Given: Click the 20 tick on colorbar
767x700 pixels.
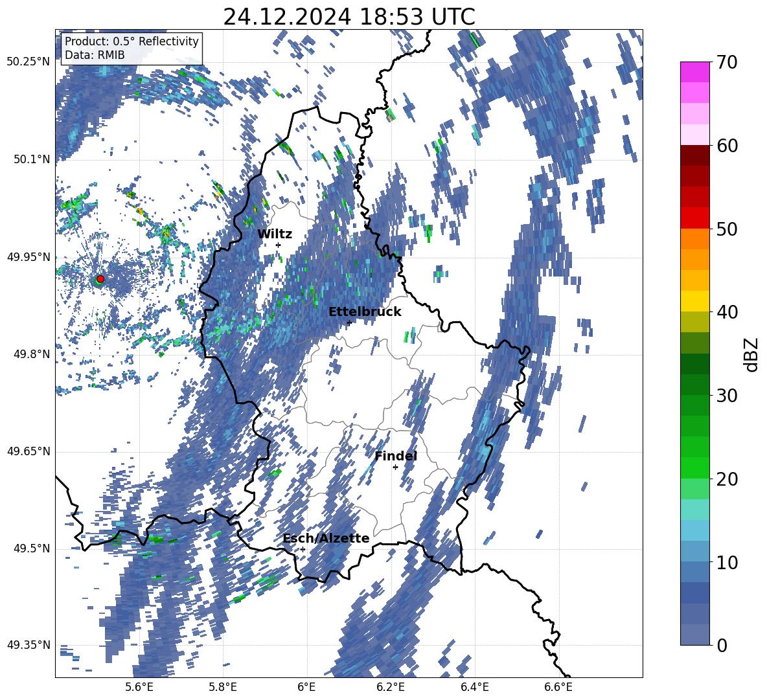Looking at the screenshot, I should coord(726,479).
